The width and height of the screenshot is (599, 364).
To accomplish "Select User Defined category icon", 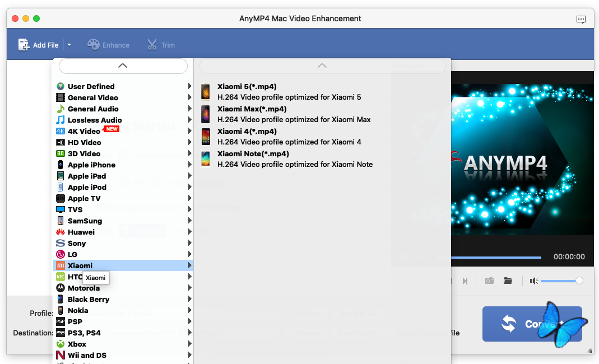I will tap(61, 86).
